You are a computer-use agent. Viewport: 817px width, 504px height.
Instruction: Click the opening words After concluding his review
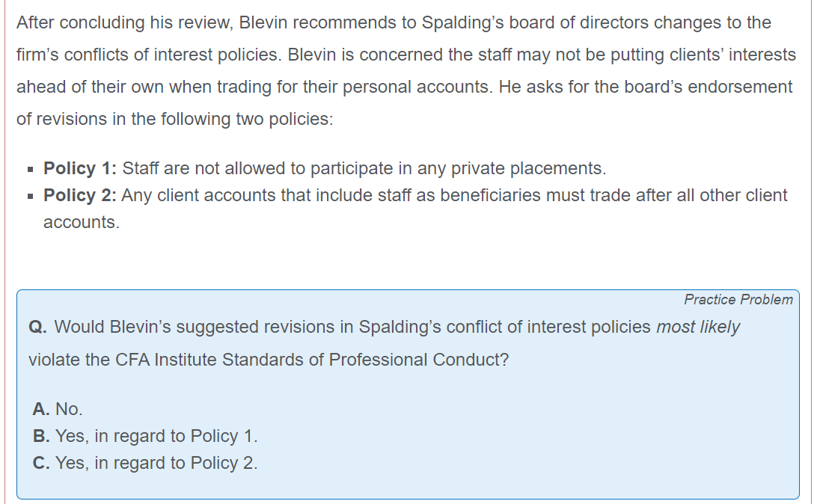click(x=124, y=22)
